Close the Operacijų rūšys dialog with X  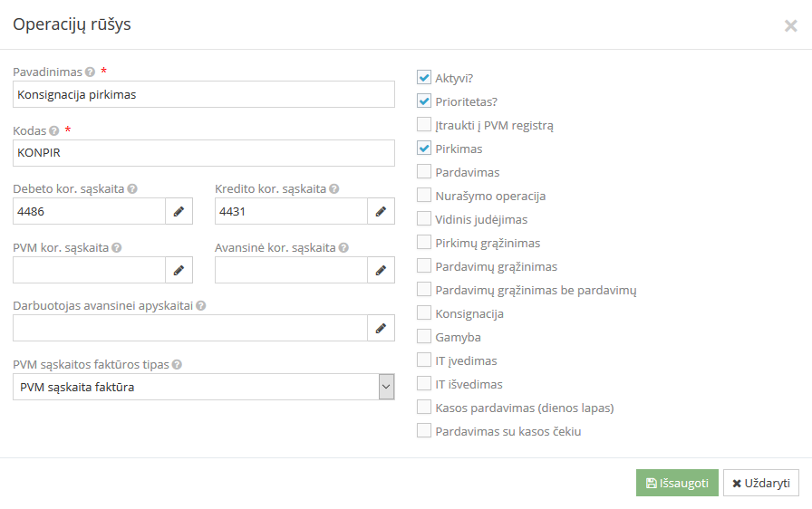click(x=790, y=26)
